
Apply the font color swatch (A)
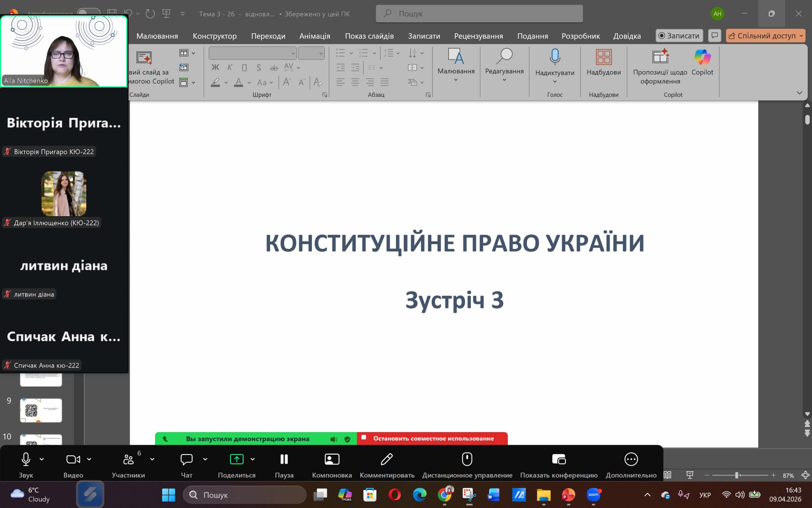pos(238,82)
